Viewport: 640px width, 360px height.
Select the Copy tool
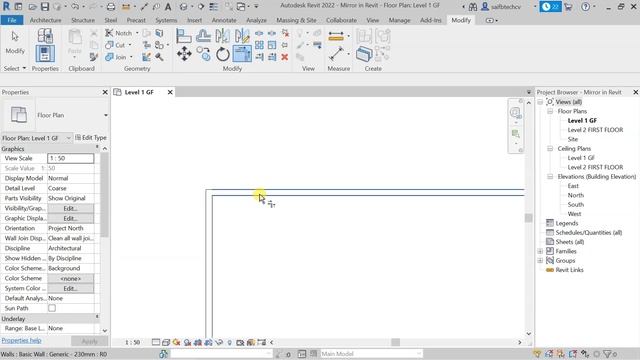(203, 54)
